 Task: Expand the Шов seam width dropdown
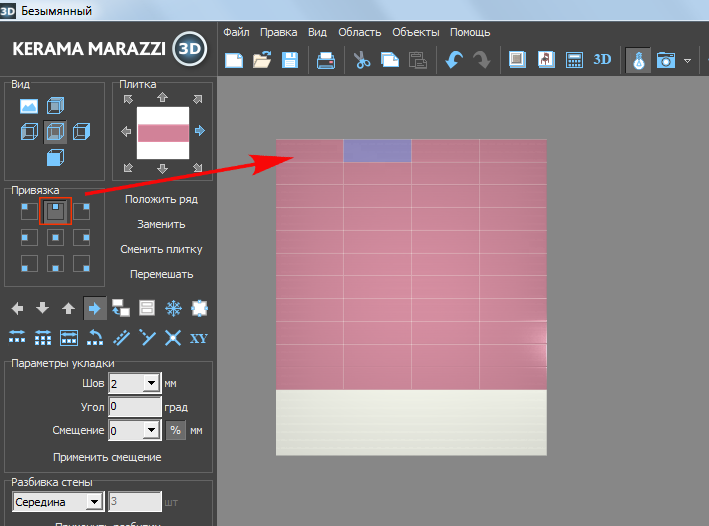tap(151, 383)
